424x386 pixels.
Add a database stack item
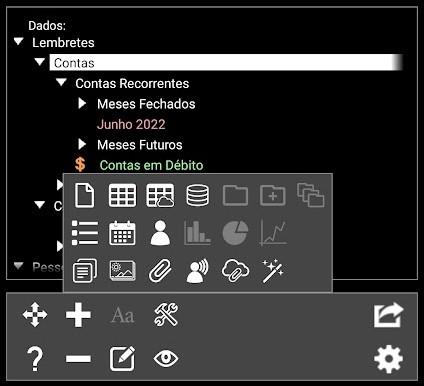click(x=198, y=195)
